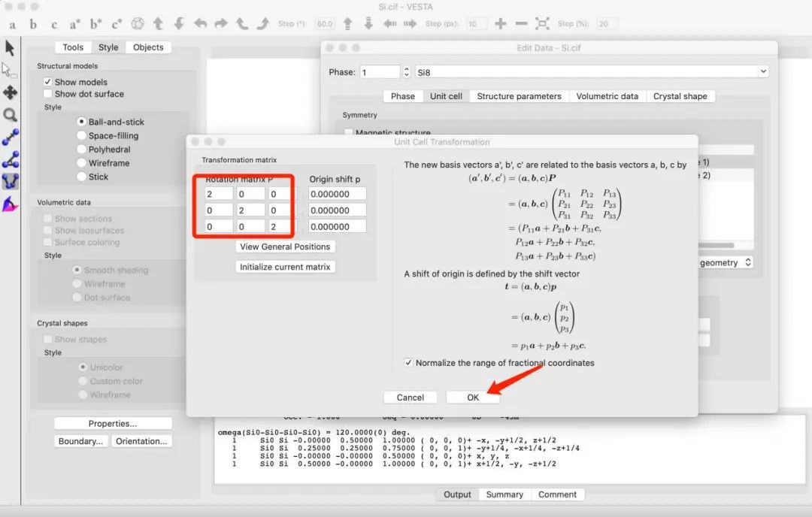812x517 pixels.
Task: Translate structure right with the striped right arrow
Action: [411, 23]
